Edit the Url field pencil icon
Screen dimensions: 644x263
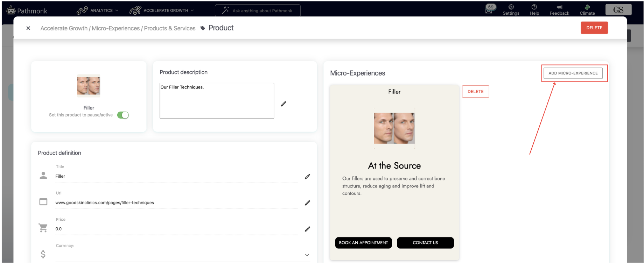point(307,203)
